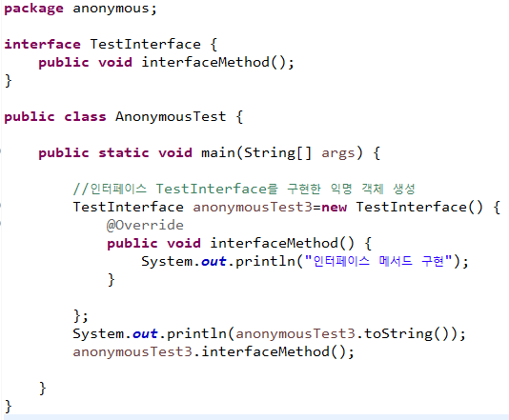Click 'interfaceMethod();' in the interface body declaration
This screenshot has height=420, width=509.
tap(218, 62)
